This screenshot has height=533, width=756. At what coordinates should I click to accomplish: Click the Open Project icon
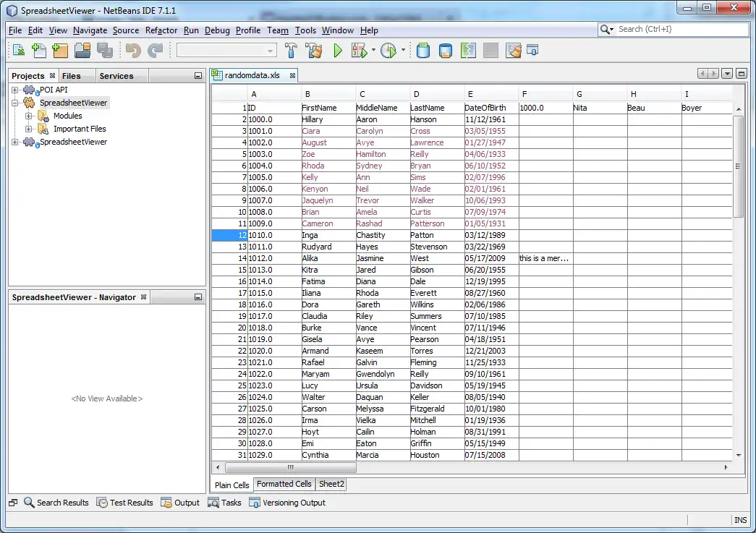[82, 51]
